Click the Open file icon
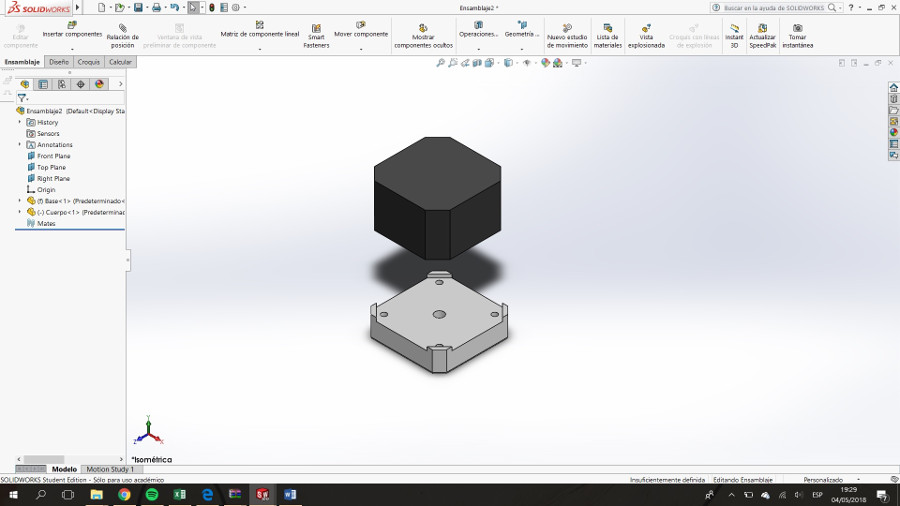The height and width of the screenshot is (506, 900). coord(119,7)
